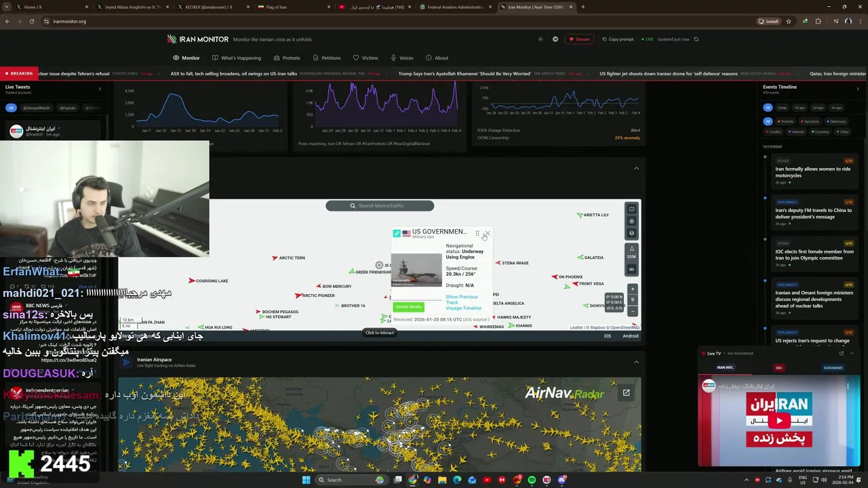Click the Voyage Timeline link
This screenshot has width=868, height=488.
click(x=463, y=308)
